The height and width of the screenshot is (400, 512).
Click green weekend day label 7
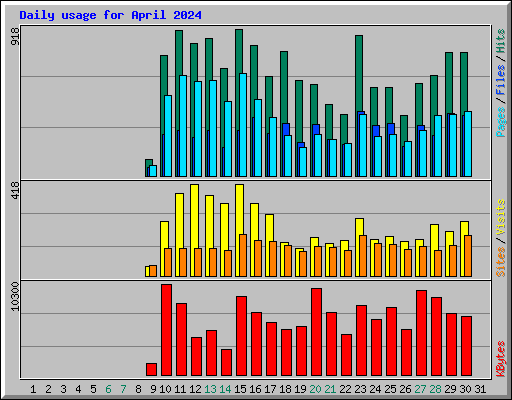point(123,389)
